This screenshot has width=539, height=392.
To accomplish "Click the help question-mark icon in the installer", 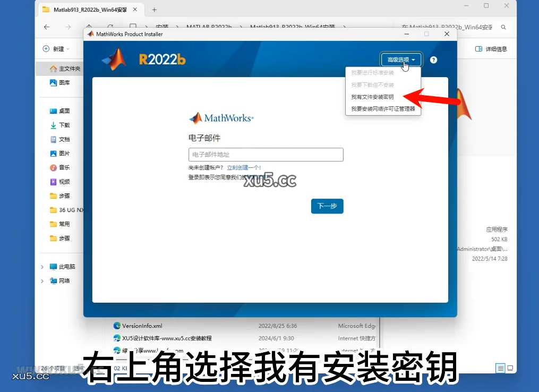I will [433, 60].
